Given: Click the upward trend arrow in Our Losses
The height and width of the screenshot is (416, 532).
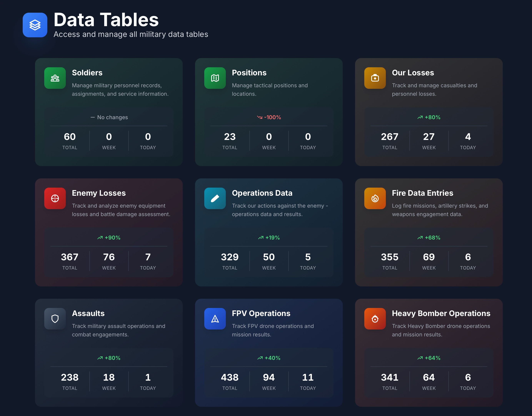Looking at the screenshot, I should click(x=420, y=117).
